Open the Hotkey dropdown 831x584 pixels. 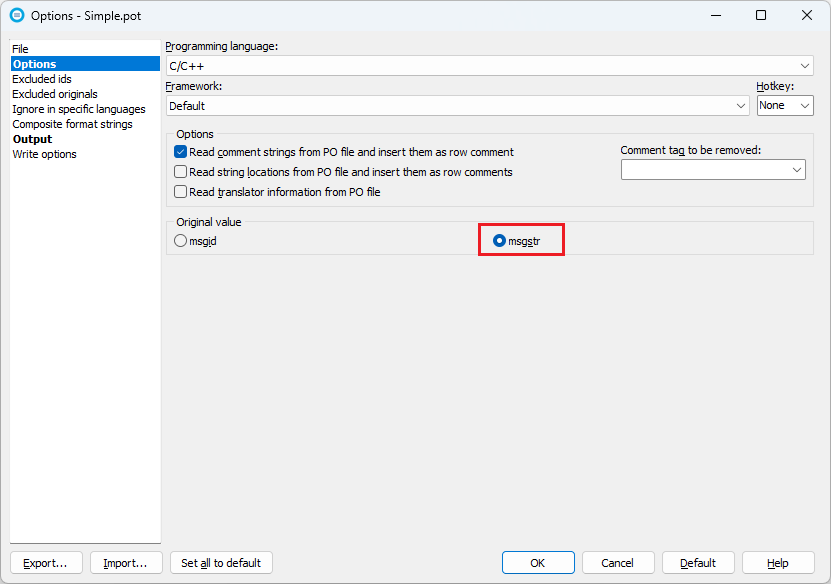(800, 105)
